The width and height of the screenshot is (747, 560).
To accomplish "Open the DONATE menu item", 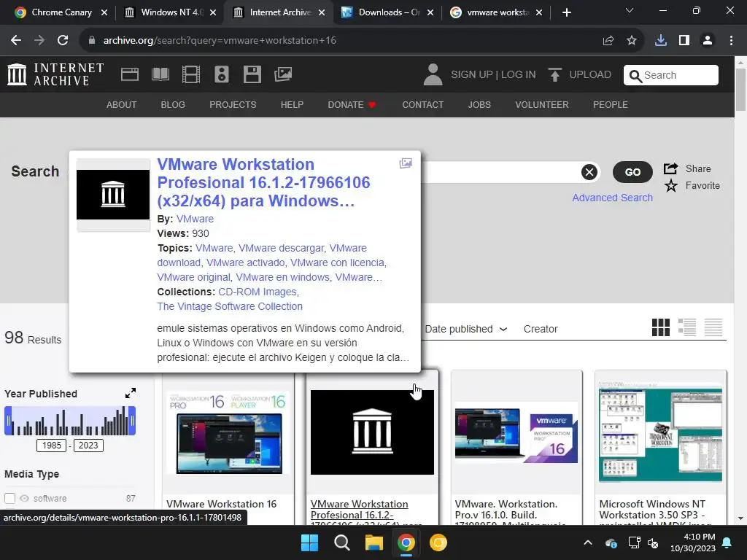I will [352, 105].
